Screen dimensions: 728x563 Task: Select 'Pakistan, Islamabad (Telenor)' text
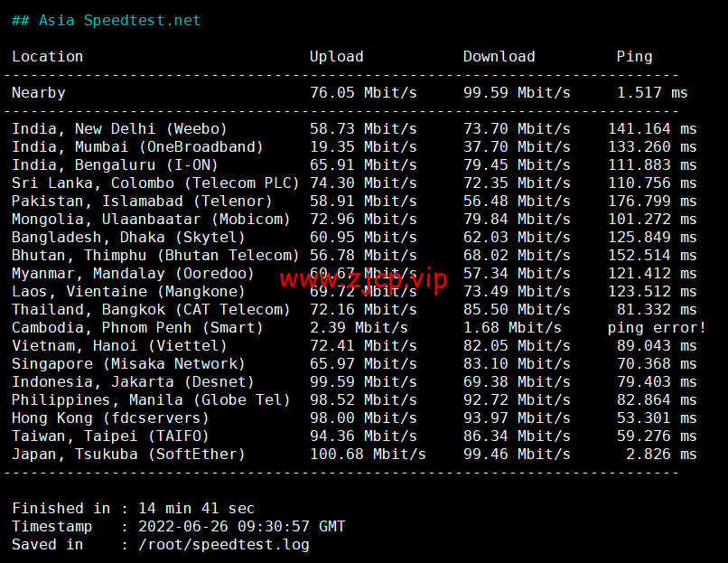point(142,202)
